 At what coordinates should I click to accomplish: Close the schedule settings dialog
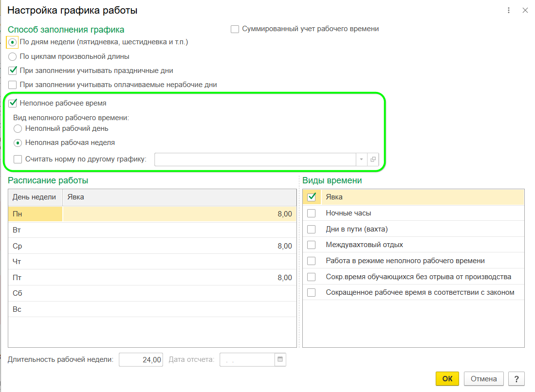[x=525, y=10]
